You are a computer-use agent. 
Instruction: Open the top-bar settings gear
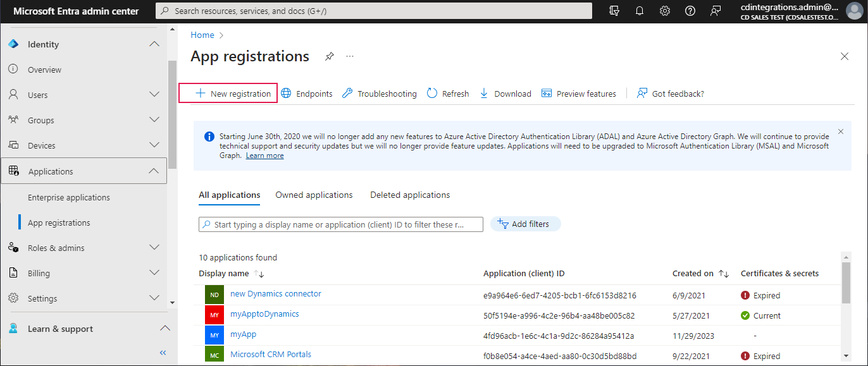tap(664, 10)
